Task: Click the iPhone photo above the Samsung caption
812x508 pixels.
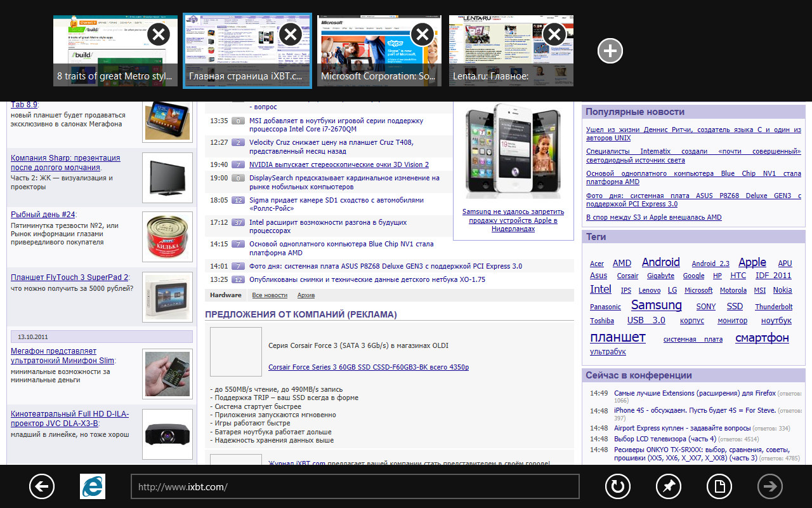Action: tap(513, 150)
